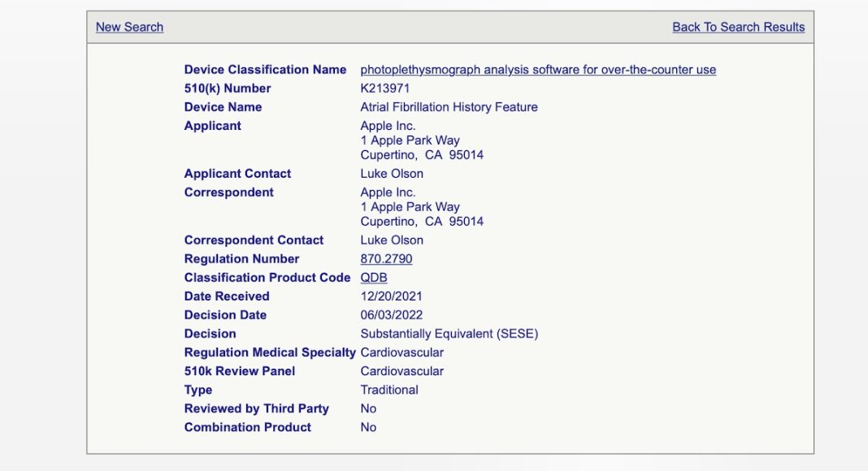Viewport: 868px width, 471px height.
Task: Open the QDB product code link
Action: (374, 278)
